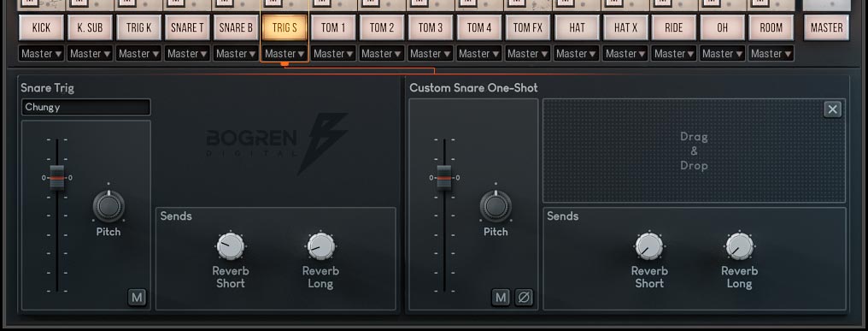868x331 pixels.
Task: Open output routing dropdown under TRIG S
Action: pyautogui.click(x=285, y=54)
